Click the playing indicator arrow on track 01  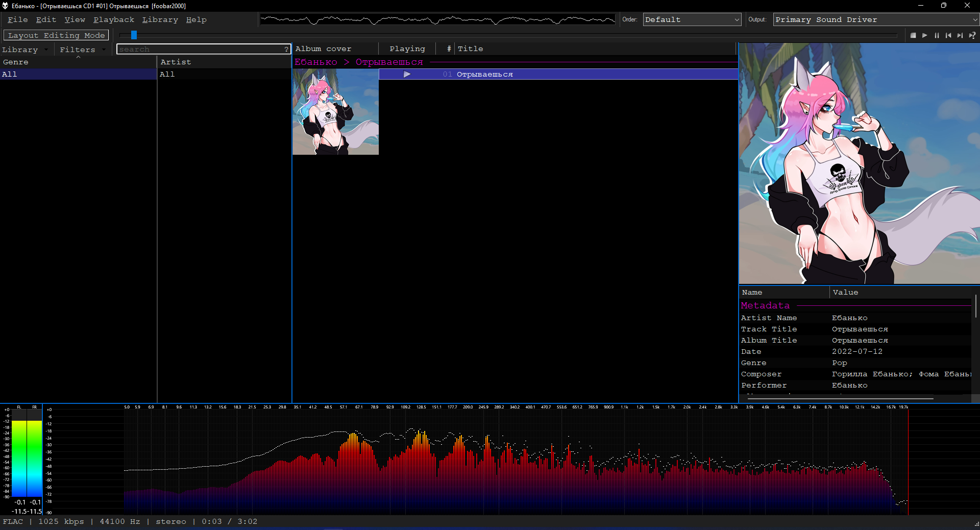pos(407,75)
